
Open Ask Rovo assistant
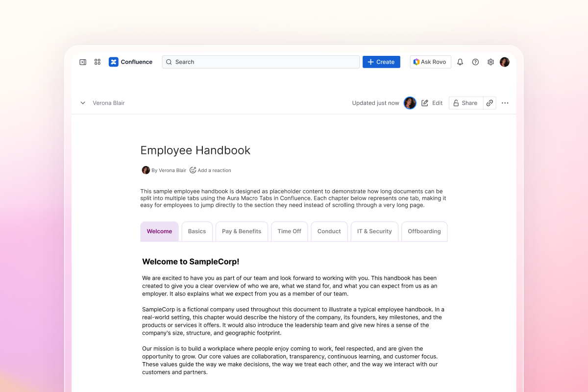click(430, 62)
